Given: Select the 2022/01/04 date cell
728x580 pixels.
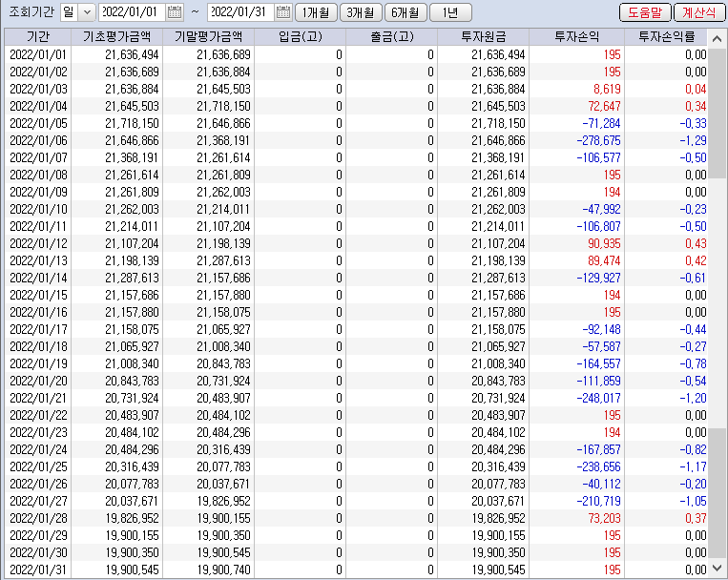Looking at the screenshot, I should tap(38, 106).
